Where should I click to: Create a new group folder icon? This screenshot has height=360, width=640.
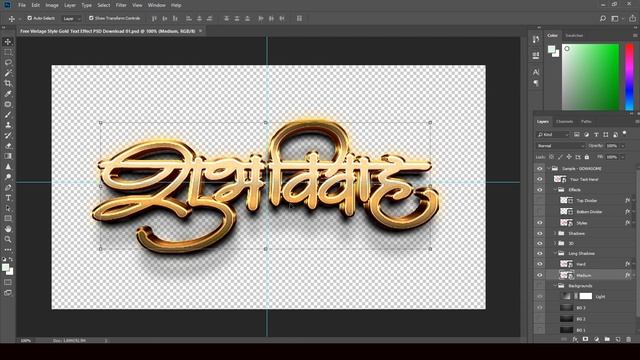pos(607,339)
